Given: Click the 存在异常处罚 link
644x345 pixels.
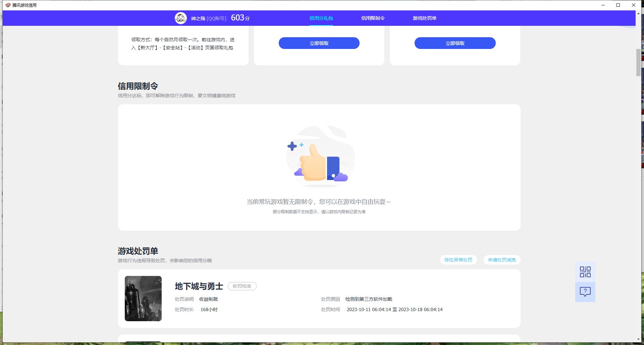Looking at the screenshot, I should (x=458, y=260).
